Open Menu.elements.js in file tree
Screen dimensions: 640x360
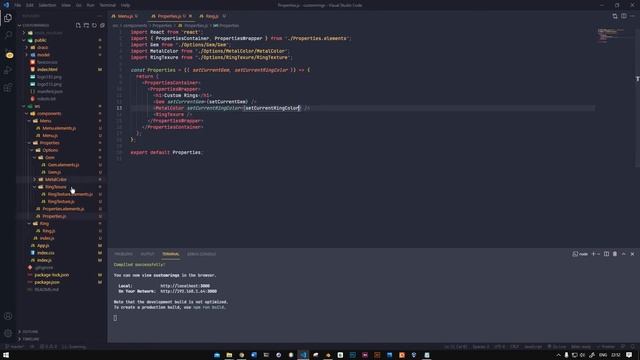coord(59,128)
